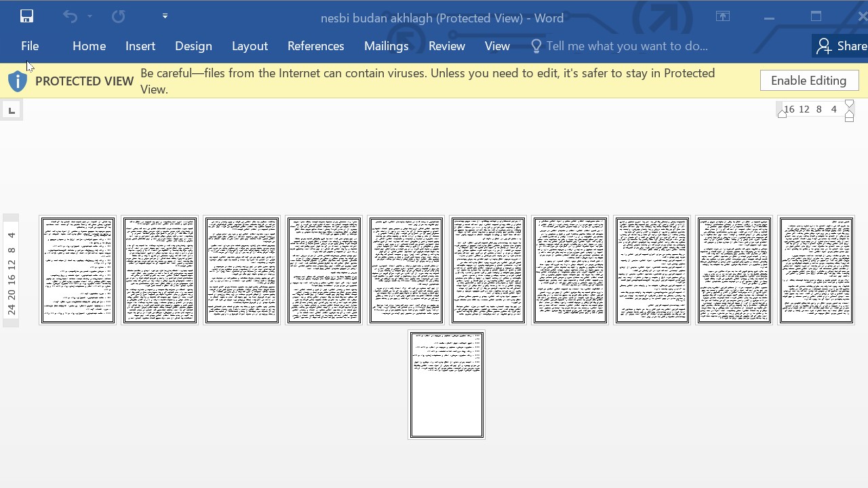Click Enable Editing button
The image size is (868, 488).
[809, 81]
